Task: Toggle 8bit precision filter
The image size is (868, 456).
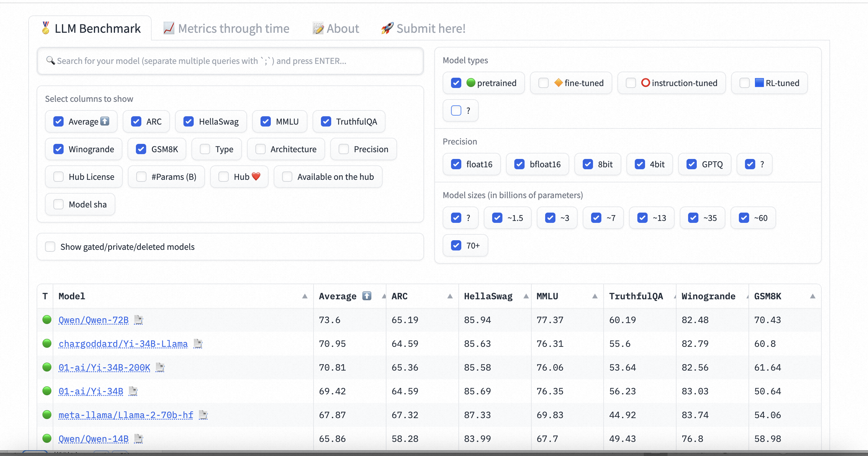Action: pyautogui.click(x=588, y=164)
